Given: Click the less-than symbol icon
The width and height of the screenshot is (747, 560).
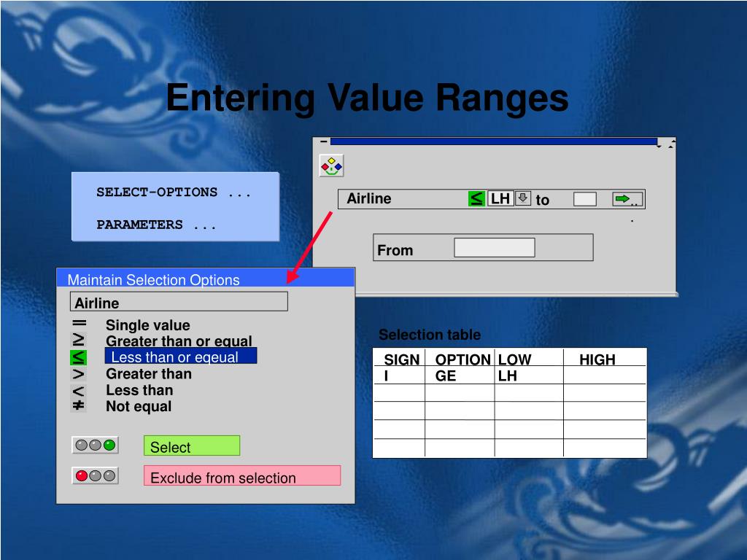Looking at the screenshot, I should click(x=79, y=392).
